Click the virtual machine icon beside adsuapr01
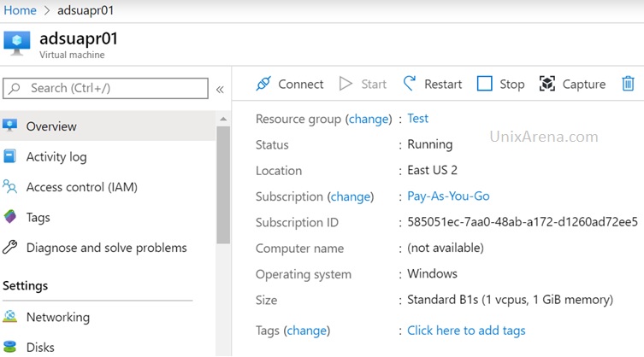644x357 pixels. (x=17, y=44)
